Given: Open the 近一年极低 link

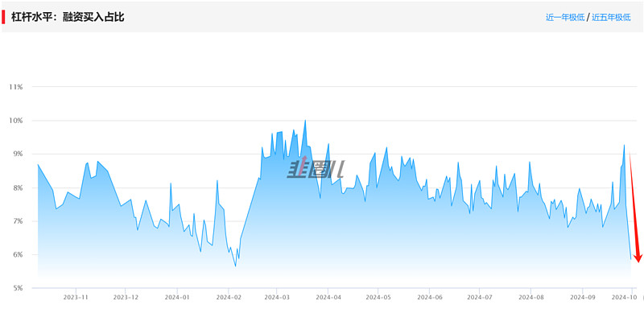Looking at the screenshot, I should (x=565, y=18).
